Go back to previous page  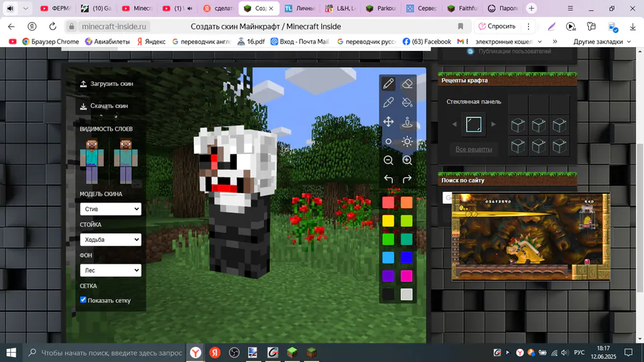tap(11, 26)
